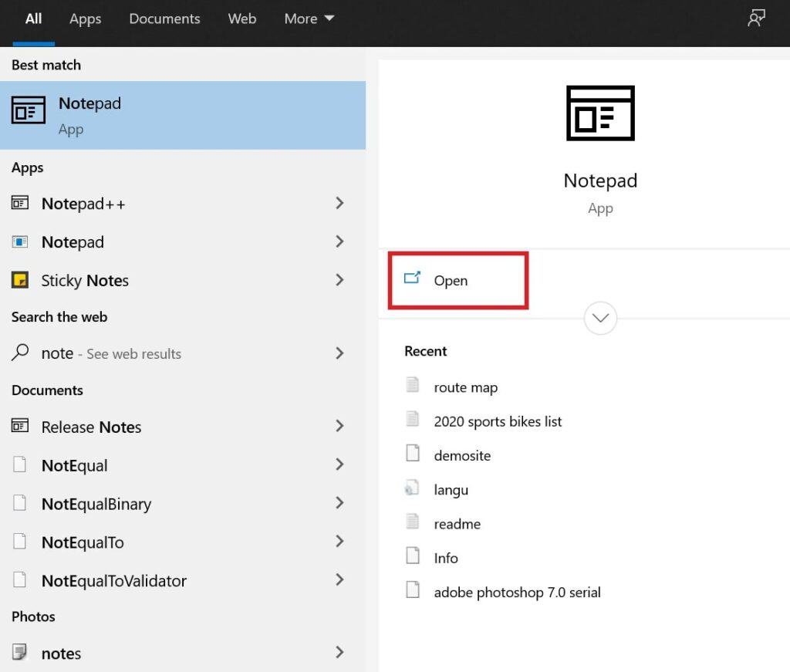Click the 'demosite' file icon
This screenshot has width=790, height=672.
point(414,454)
